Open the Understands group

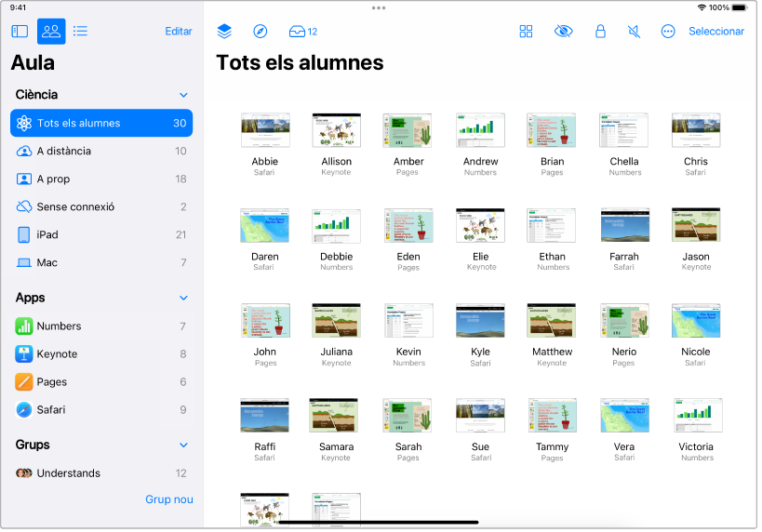101,473
